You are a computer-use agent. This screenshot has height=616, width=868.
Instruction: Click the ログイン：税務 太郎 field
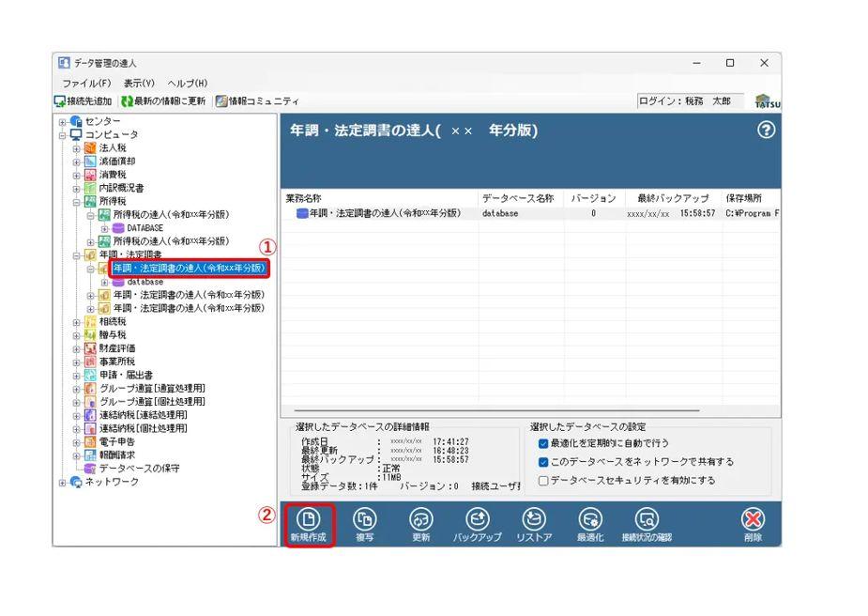pos(691,101)
